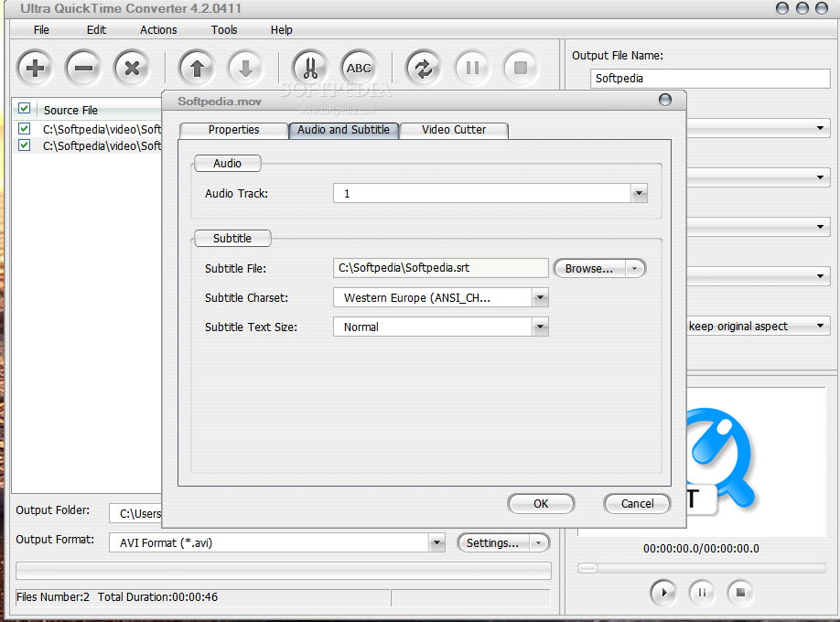Screen dimensions: 840x622
Task: Click the Output Folder path field
Action: [135, 513]
